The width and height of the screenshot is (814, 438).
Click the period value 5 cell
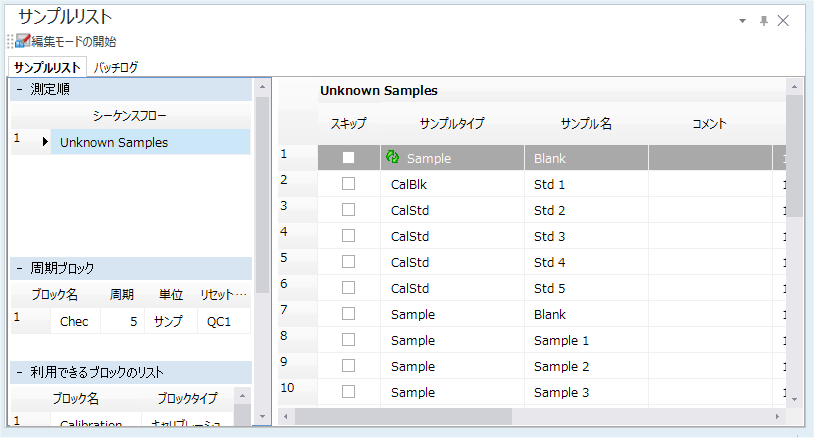click(x=123, y=321)
